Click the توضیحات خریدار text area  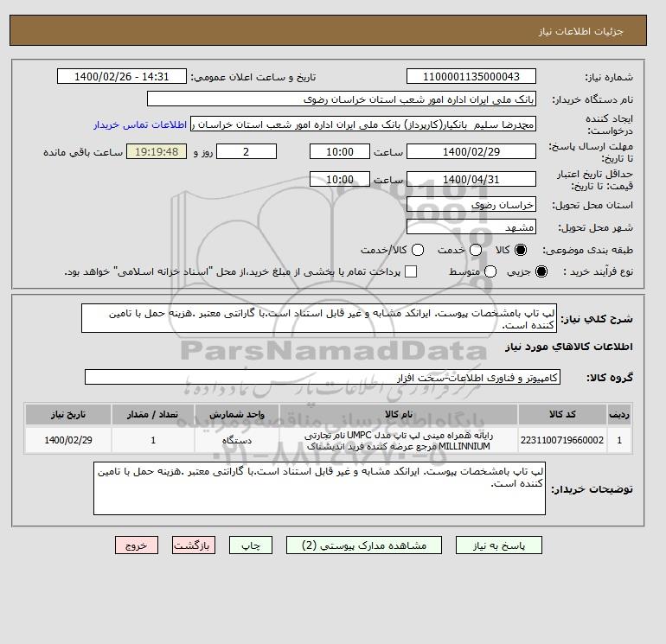point(319,488)
